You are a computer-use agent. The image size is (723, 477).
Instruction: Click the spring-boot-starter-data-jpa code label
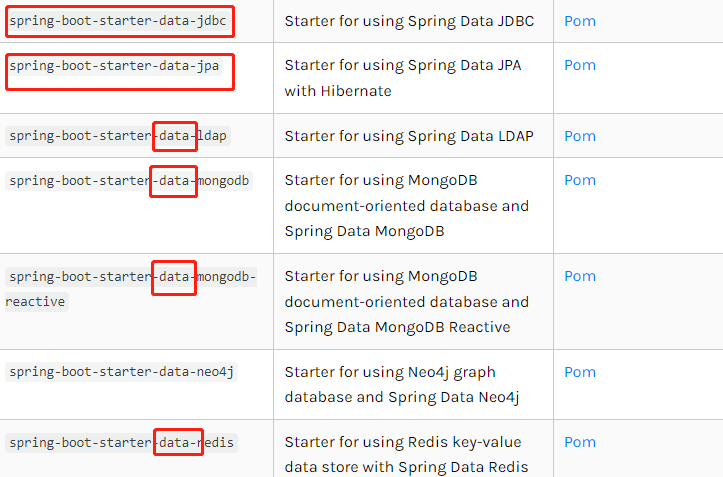pyautogui.click(x=114, y=66)
